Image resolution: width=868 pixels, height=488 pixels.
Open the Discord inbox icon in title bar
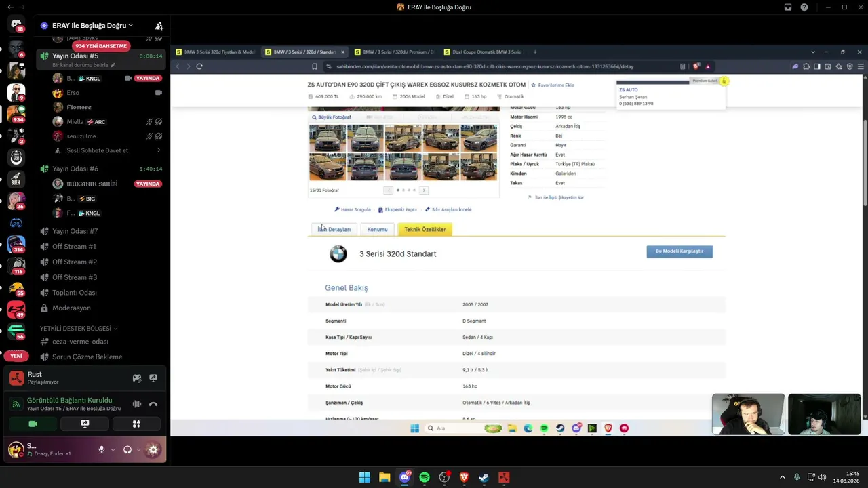tap(788, 7)
